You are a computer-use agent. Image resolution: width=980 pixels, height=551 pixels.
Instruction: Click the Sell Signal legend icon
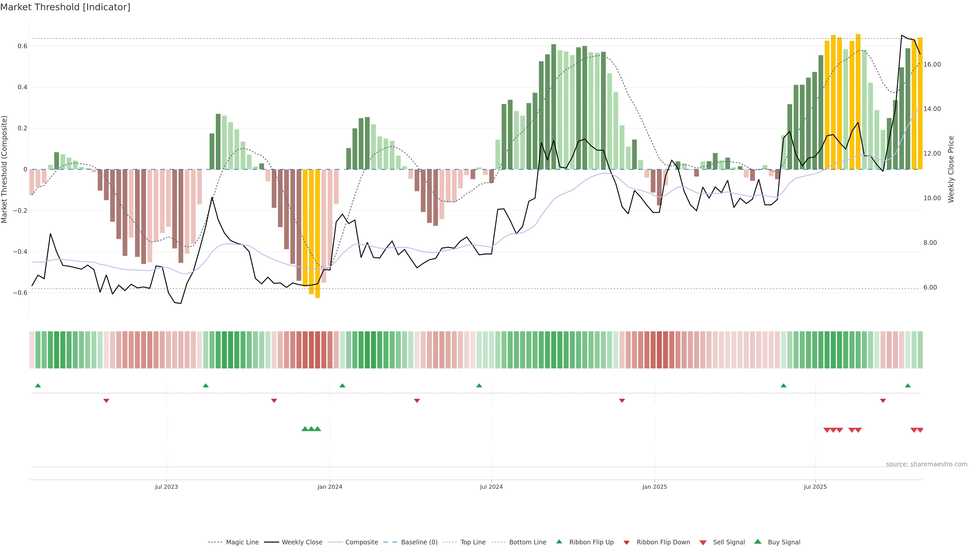tap(703, 543)
